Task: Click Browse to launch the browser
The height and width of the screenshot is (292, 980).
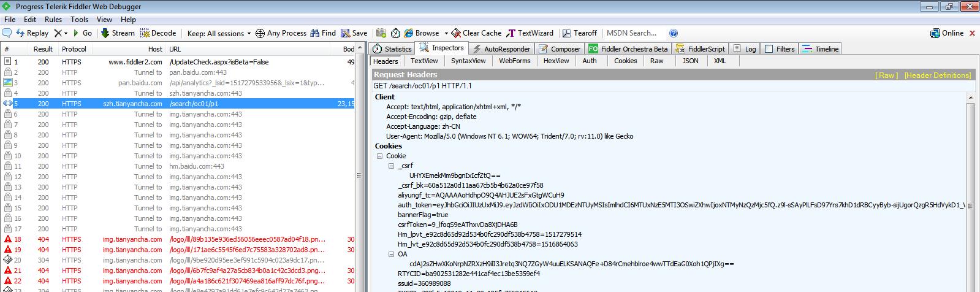Action: [x=422, y=33]
